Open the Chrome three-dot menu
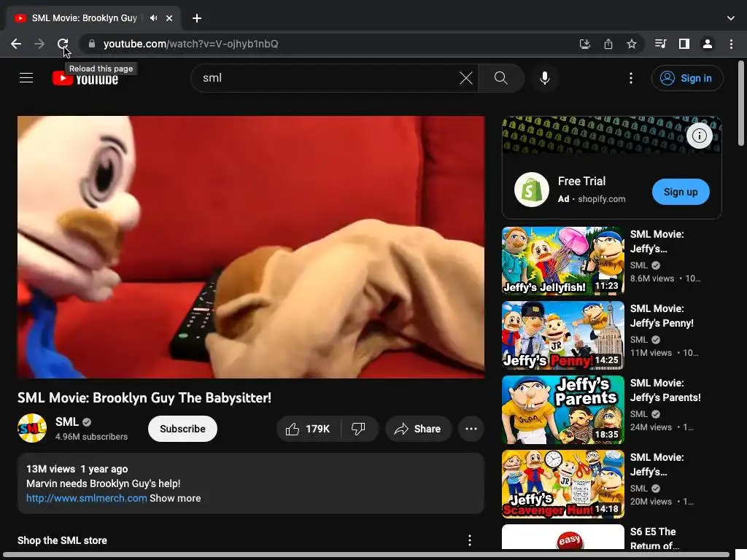Viewport: 747px width, 560px height. coord(731,44)
